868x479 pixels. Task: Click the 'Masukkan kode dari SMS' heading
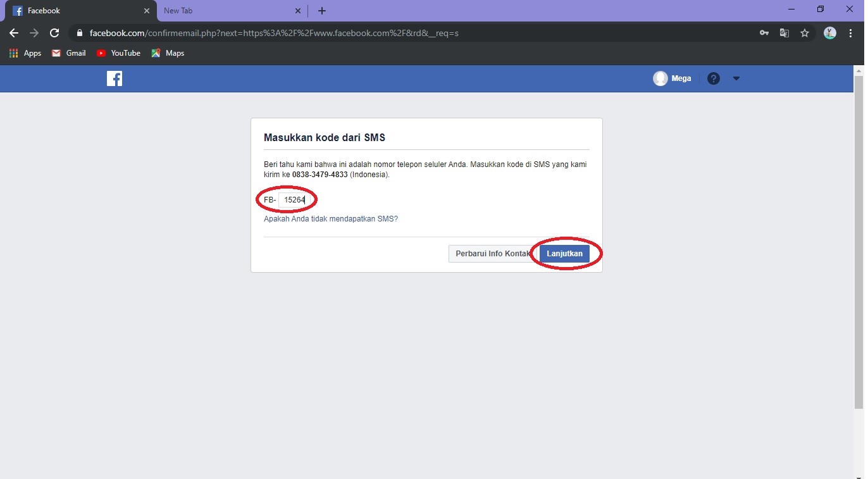325,137
